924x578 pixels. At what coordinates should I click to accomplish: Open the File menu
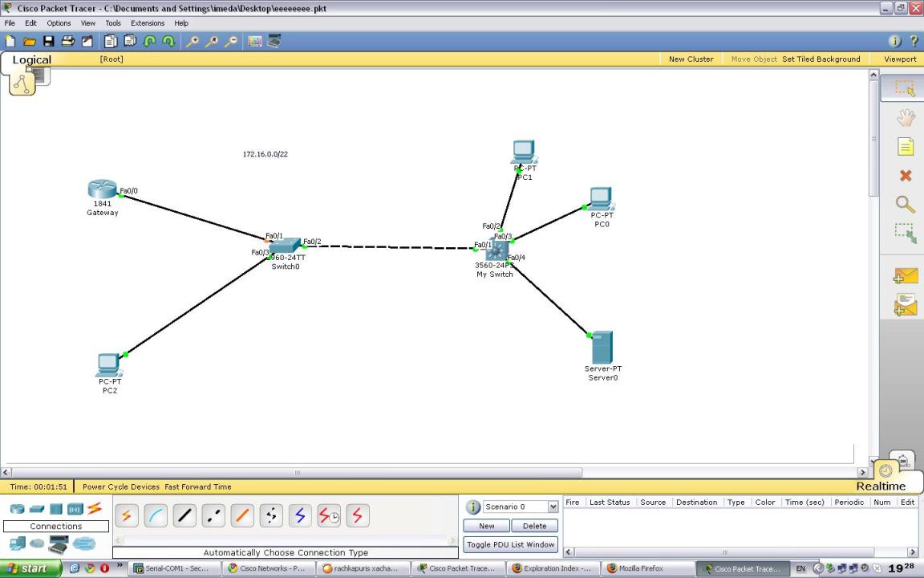[10, 23]
